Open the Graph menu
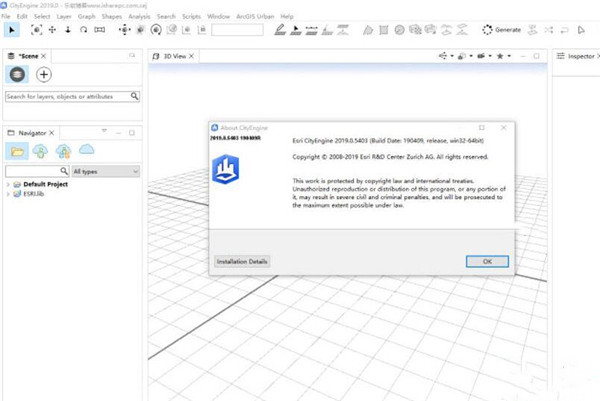Viewport: 600px width, 401px height. tap(86, 16)
